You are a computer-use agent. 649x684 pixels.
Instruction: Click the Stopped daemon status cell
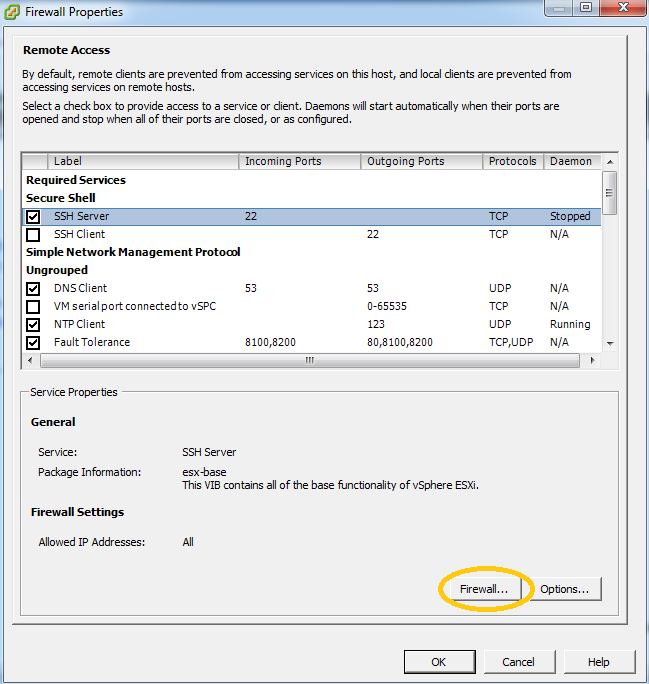pos(570,216)
